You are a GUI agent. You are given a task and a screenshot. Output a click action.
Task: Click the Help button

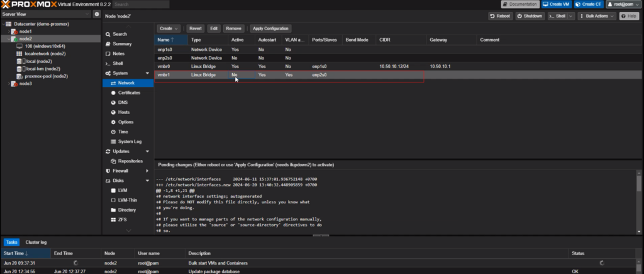pos(629,16)
